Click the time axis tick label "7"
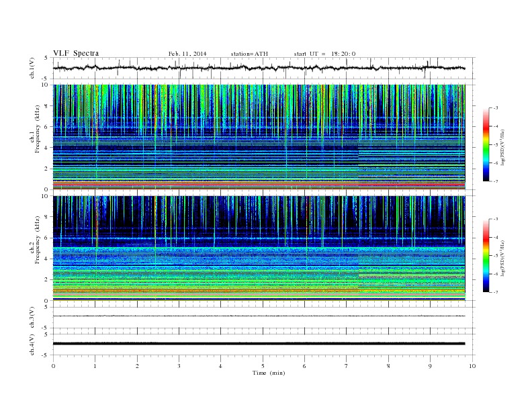532x411 pixels. 347,366
